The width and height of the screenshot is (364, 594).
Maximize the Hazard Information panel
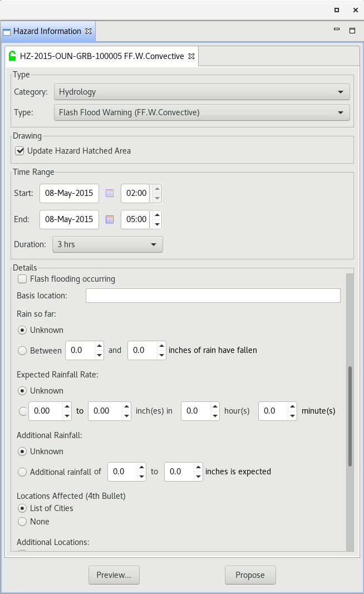pyautogui.click(x=352, y=31)
